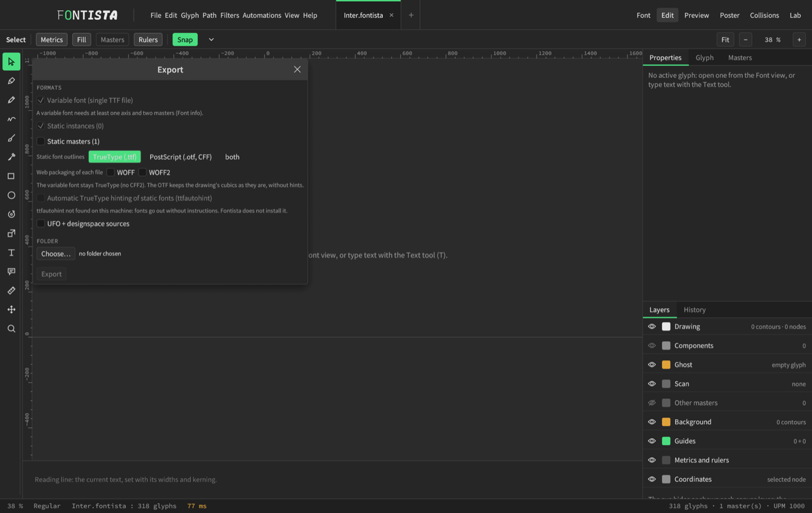Show the Other masters layer

[x=652, y=403]
